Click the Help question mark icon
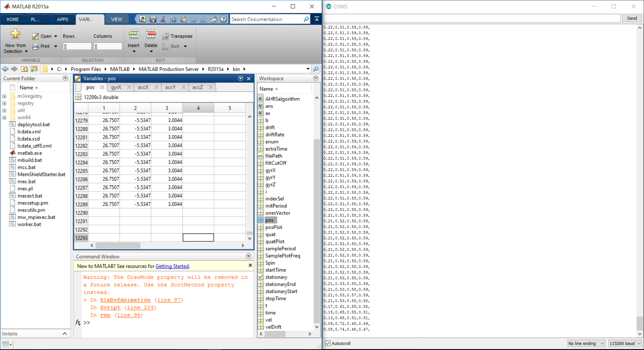Viewport: 644px width, 350px height. 224,19
